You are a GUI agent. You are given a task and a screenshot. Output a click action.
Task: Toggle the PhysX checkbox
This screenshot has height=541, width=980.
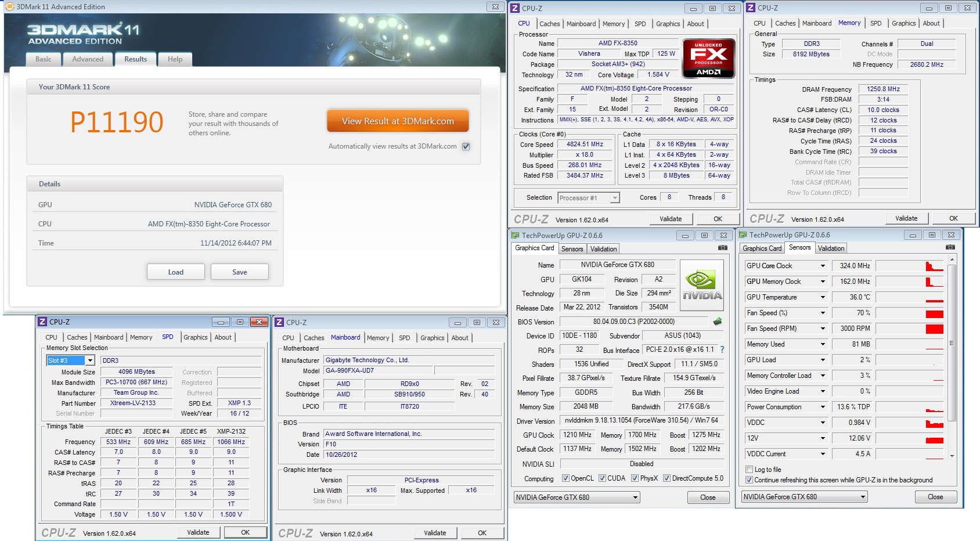point(635,478)
